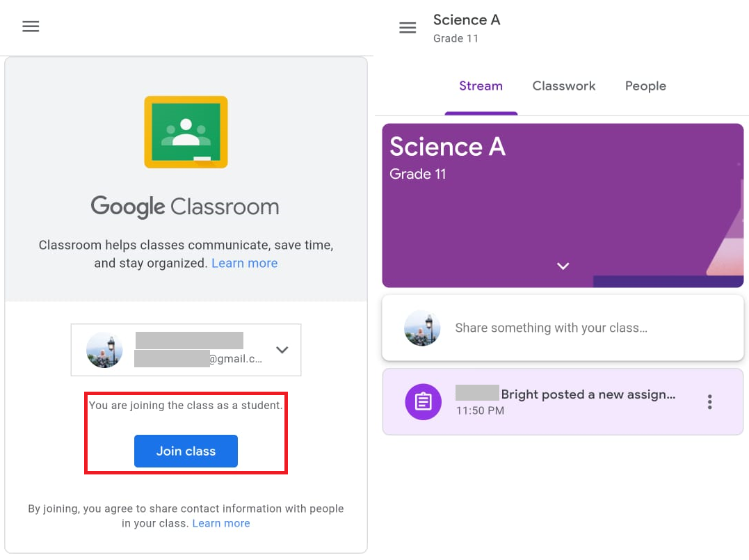Screen dimensions: 749x560
Task: Click the Google Classroom chalkboard logo
Action: click(186, 132)
